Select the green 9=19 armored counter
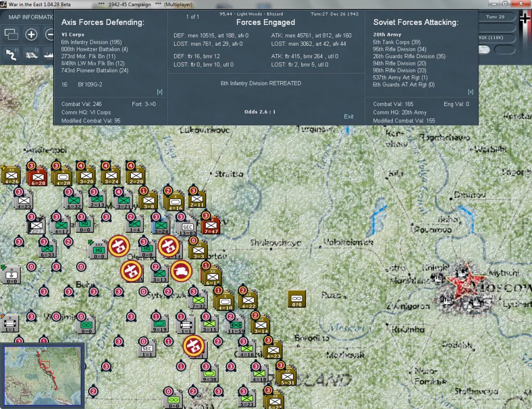The width and height of the screenshot is (532, 409). pos(159,323)
